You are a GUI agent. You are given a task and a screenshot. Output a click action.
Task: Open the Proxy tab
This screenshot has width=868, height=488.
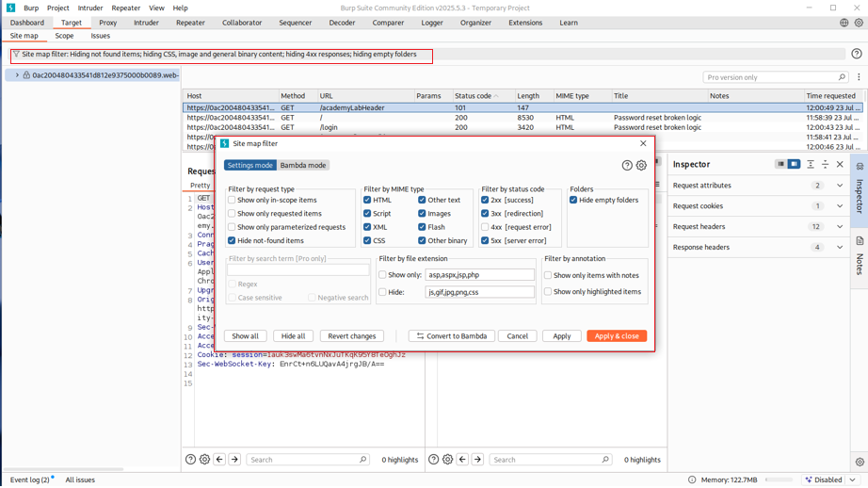click(108, 23)
